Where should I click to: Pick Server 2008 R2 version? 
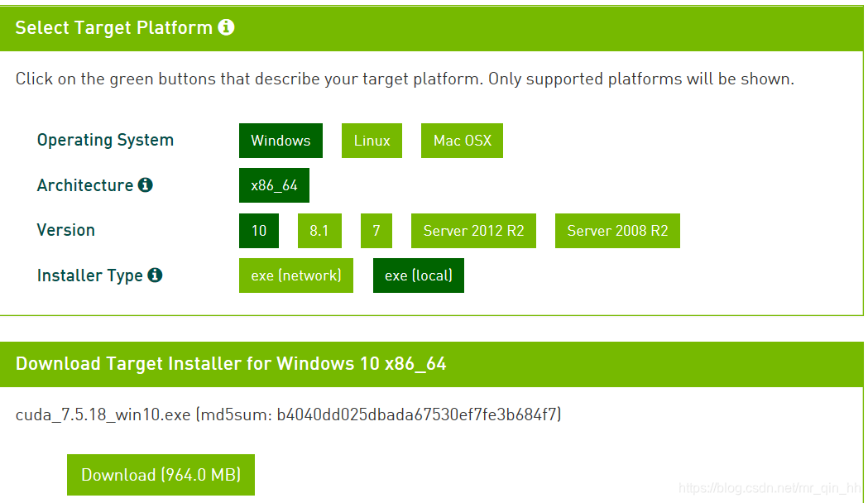click(x=618, y=231)
